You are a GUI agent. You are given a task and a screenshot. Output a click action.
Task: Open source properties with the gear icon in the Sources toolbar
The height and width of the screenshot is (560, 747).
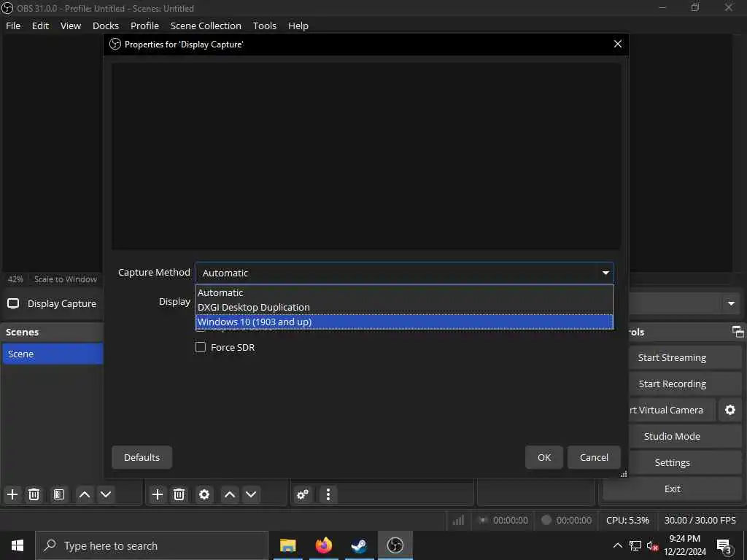204,494
